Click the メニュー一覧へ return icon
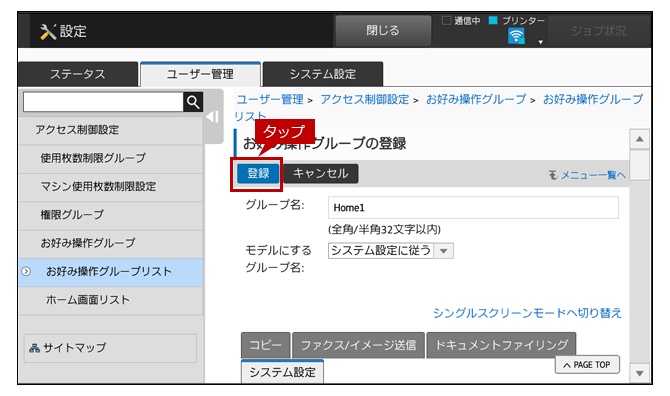Image resolution: width=670 pixels, height=396 pixels. [553, 175]
